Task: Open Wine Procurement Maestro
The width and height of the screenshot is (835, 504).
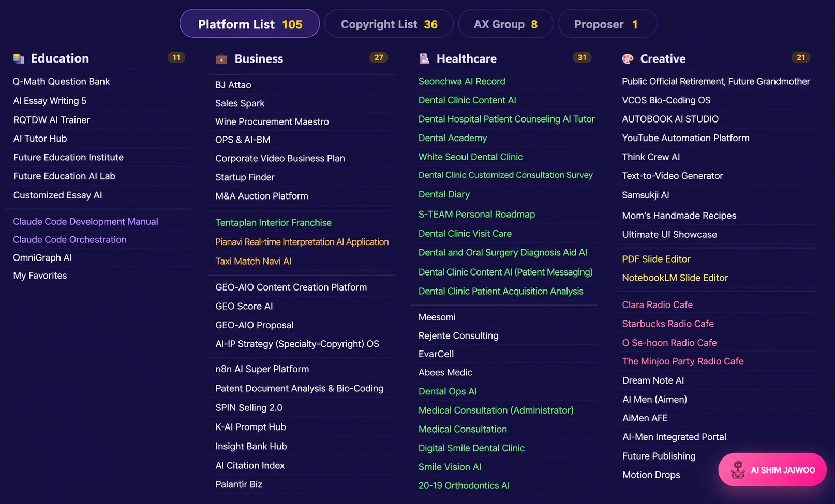Action: pos(272,121)
